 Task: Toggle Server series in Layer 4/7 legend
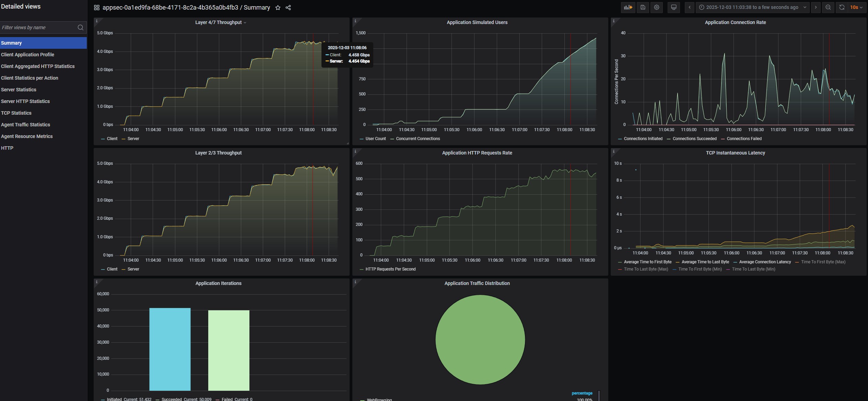133,139
